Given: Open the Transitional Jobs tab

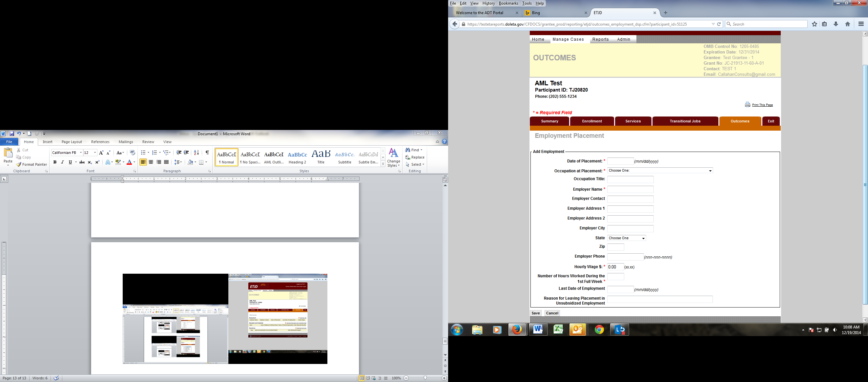Looking at the screenshot, I should [x=685, y=121].
